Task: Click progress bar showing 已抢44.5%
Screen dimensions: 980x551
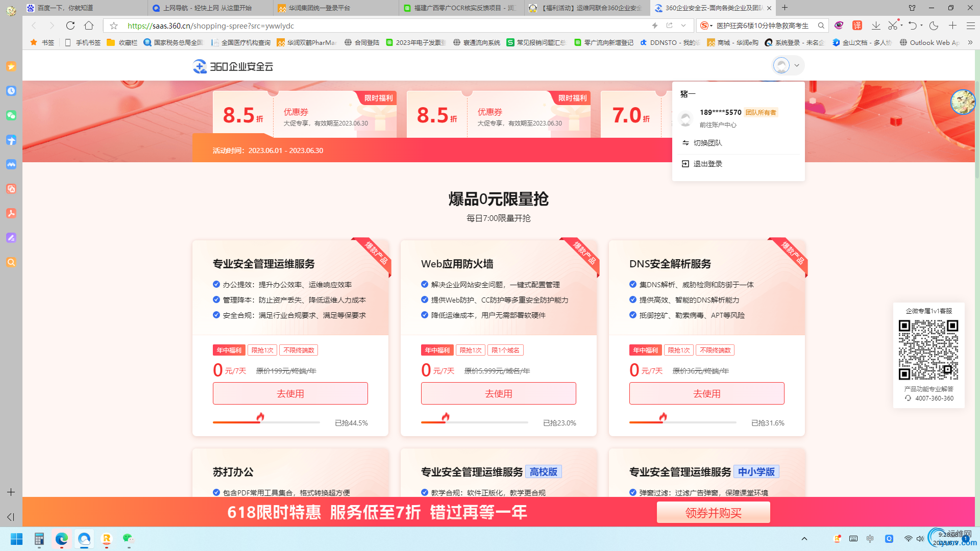Action: point(266,422)
